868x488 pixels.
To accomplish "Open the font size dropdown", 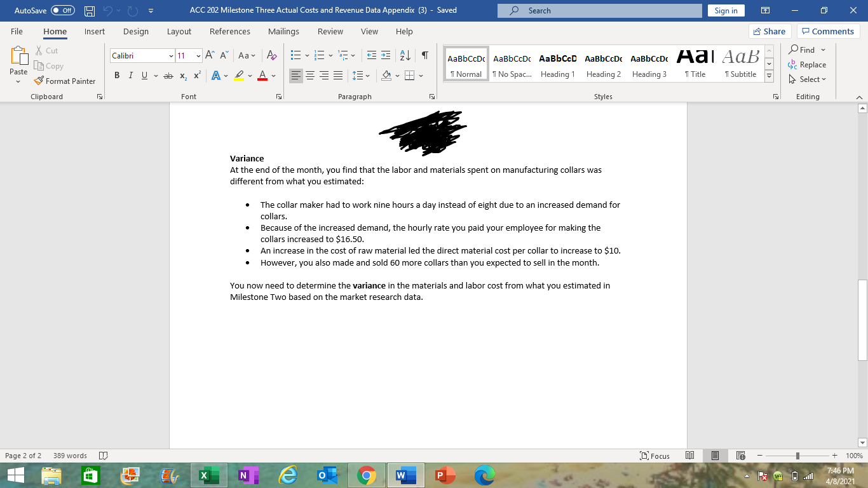I will [x=199, y=56].
